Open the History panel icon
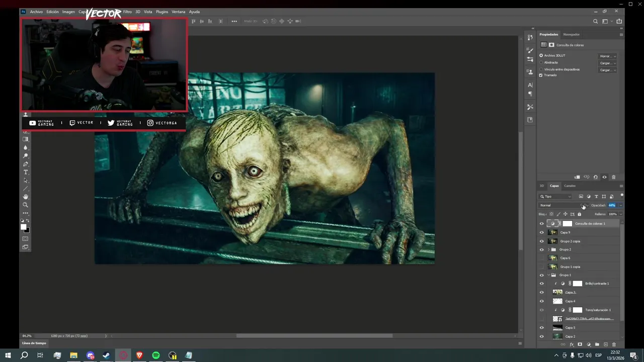 pyautogui.click(x=530, y=38)
